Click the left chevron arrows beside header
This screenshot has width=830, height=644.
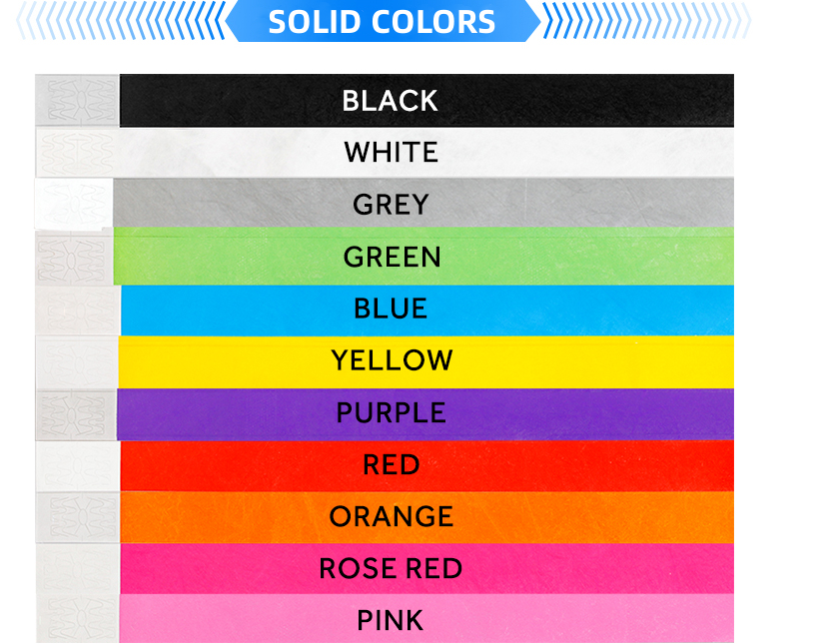pyautogui.click(x=120, y=22)
